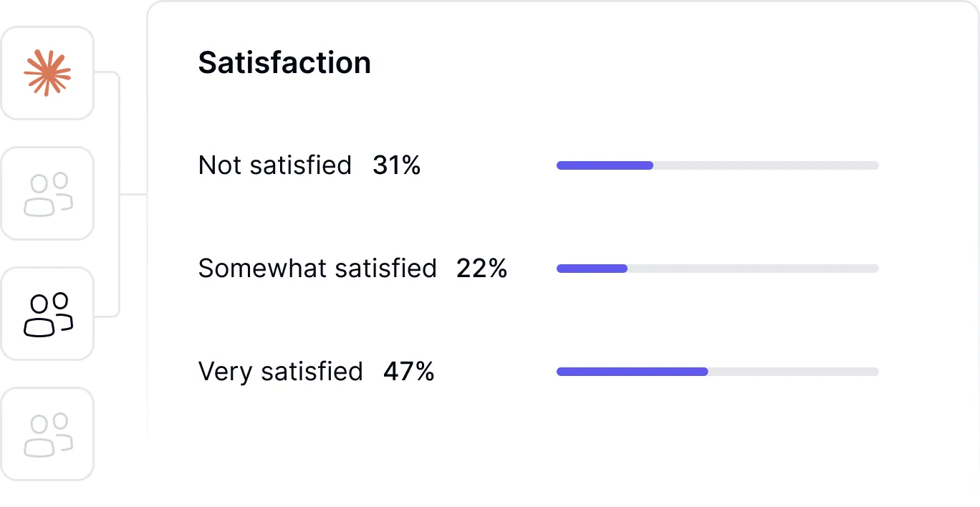Click grey unfilled track of Not satisfied bar
The width and height of the screenshot is (980, 507).
coord(765,165)
